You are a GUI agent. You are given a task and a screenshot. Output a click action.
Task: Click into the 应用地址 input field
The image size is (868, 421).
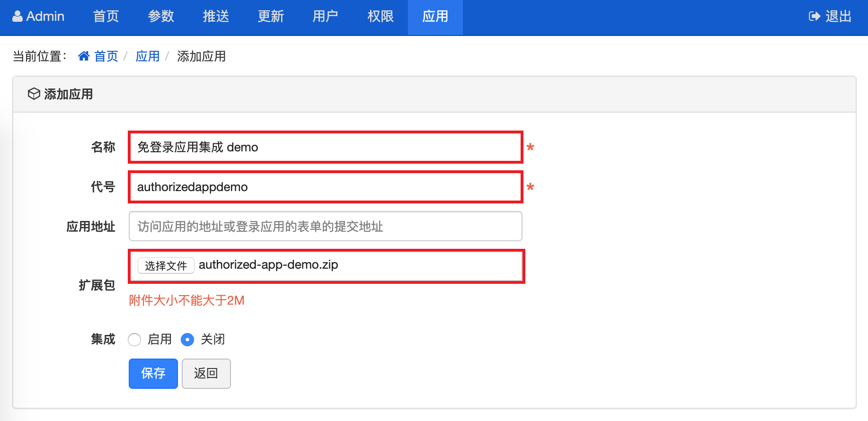tap(326, 227)
